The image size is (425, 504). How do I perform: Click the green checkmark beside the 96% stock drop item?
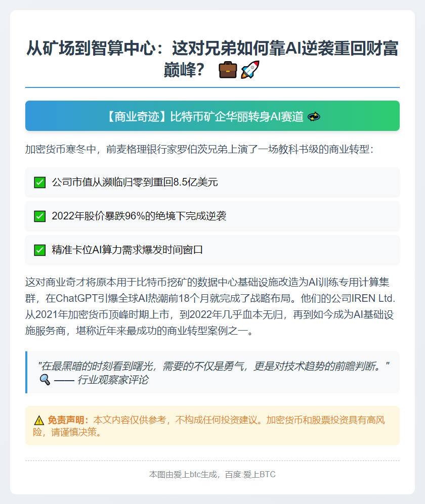pos(40,216)
